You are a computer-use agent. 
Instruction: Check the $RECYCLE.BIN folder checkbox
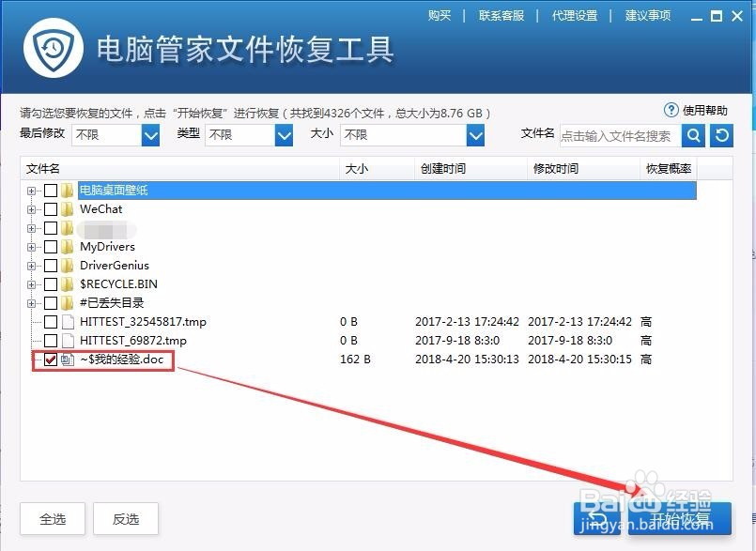51,284
